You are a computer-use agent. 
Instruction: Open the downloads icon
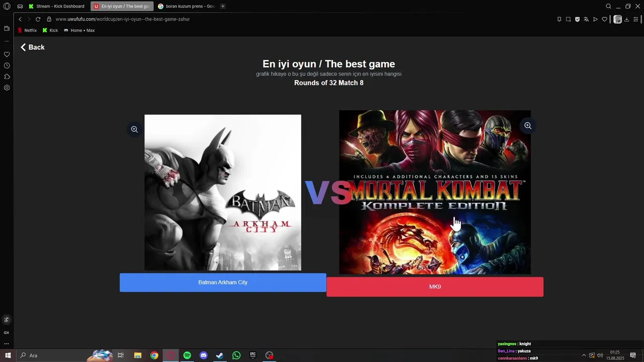(x=627, y=19)
